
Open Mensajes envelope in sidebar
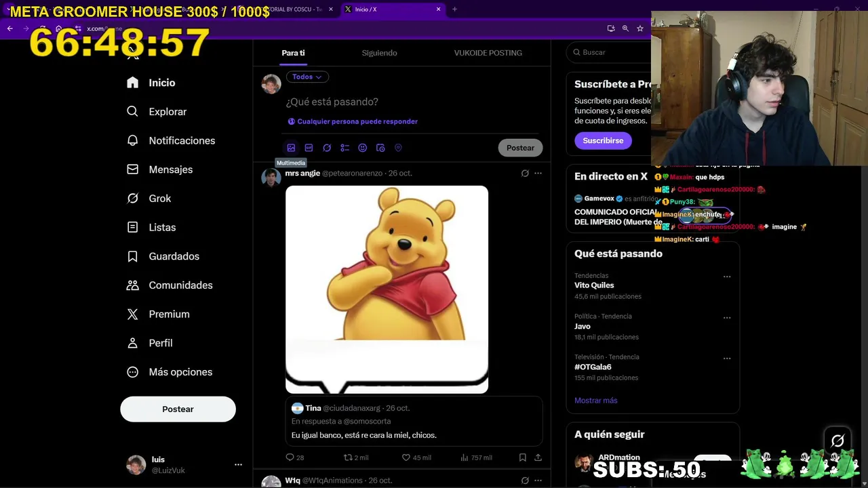tap(160, 169)
